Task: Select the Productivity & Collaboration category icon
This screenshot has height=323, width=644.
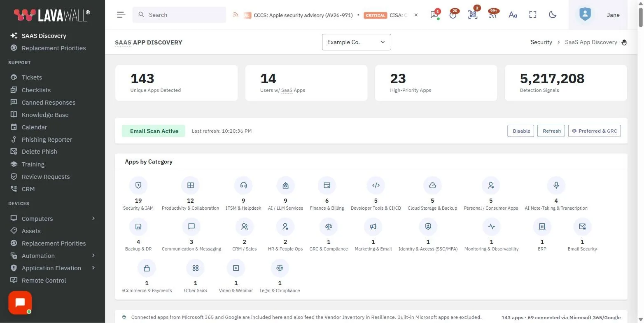Action: coord(190,185)
